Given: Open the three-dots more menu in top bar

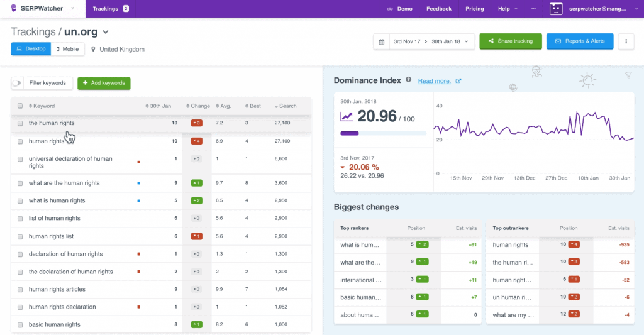Looking at the screenshot, I should [533, 9].
